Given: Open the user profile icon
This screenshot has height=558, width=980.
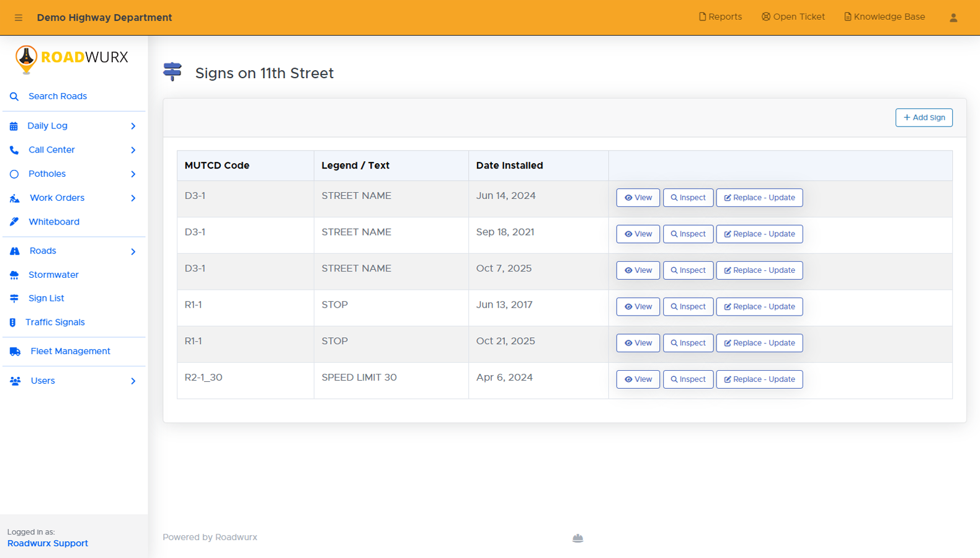Looking at the screenshot, I should tap(953, 17).
